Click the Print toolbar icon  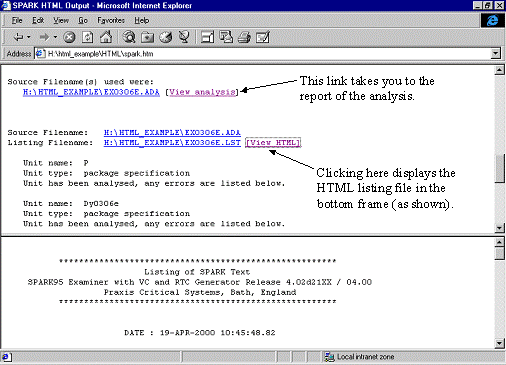(244, 37)
